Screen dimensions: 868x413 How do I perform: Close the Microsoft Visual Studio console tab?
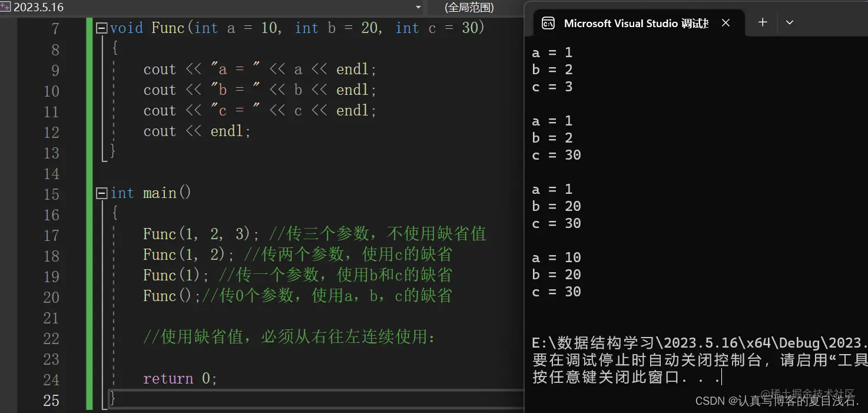pyautogui.click(x=725, y=22)
